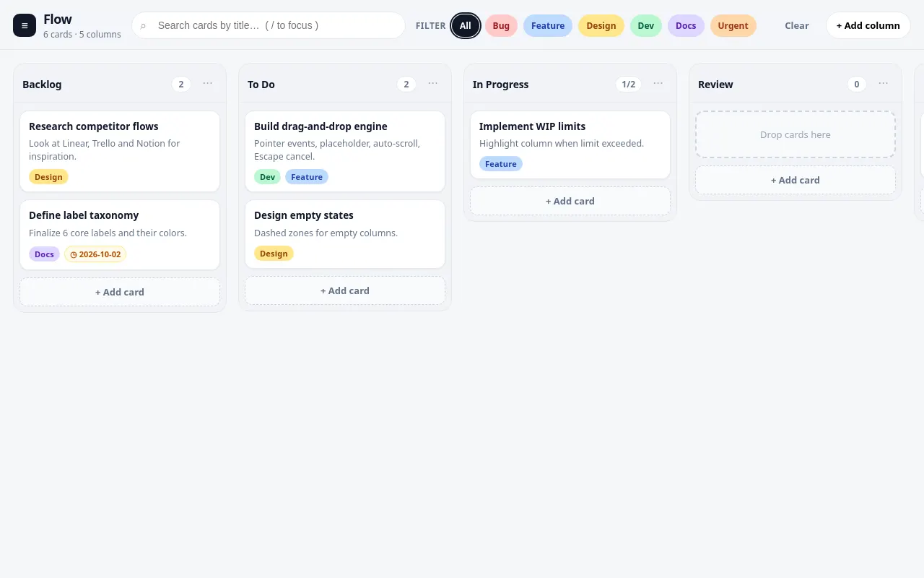Open the Research competitor flows card
Screen dimensions: 924x578
[x=120, y=151]
